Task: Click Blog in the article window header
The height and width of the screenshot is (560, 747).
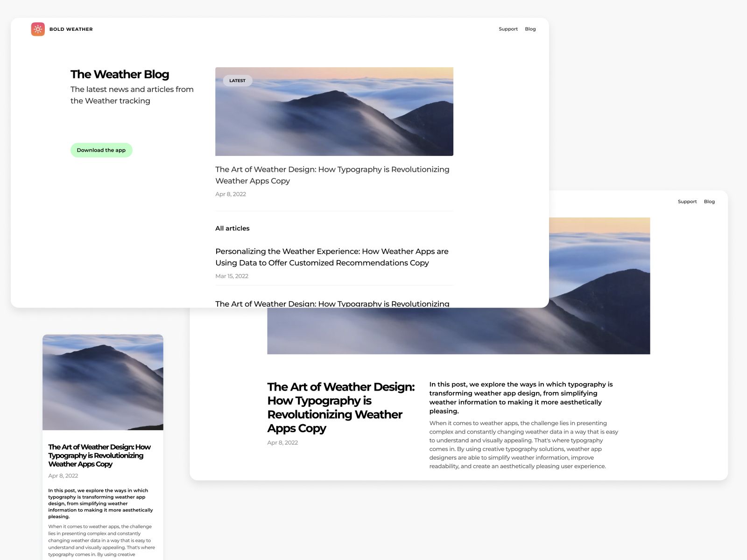Action: pos(709,202)
